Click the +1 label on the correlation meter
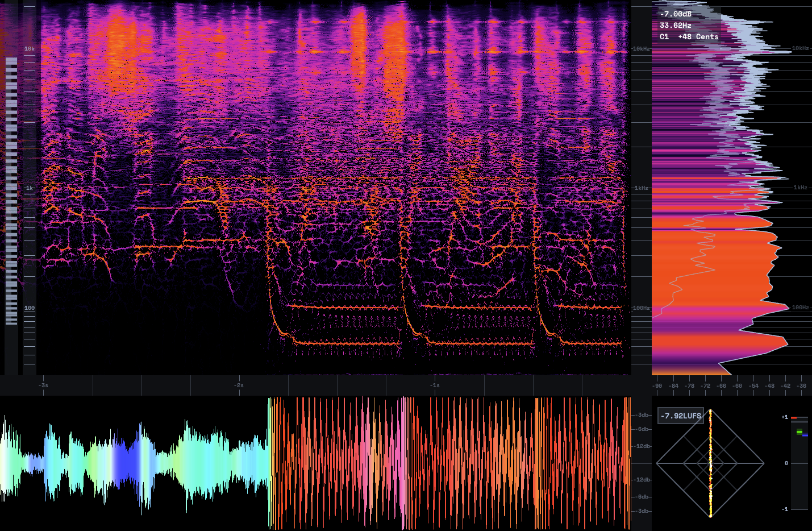Screen dimensions: 812x531 tap(785, 417)
